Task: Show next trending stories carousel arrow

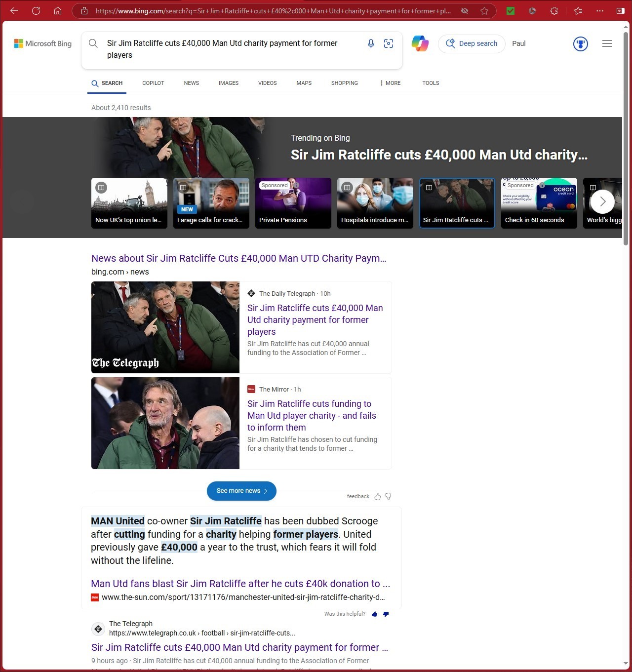Action: pos(602,201)
